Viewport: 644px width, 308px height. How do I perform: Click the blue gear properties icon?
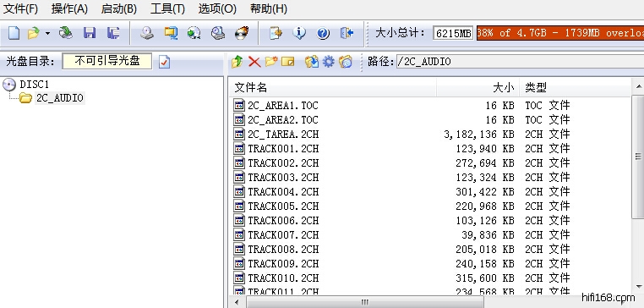(x=328, y=62)
